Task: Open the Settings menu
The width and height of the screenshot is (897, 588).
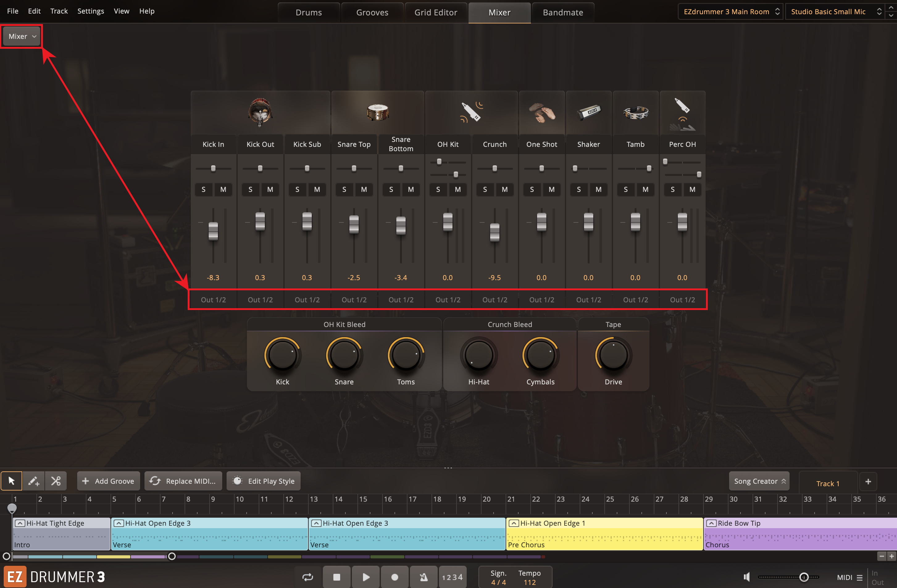Action: 90,11
